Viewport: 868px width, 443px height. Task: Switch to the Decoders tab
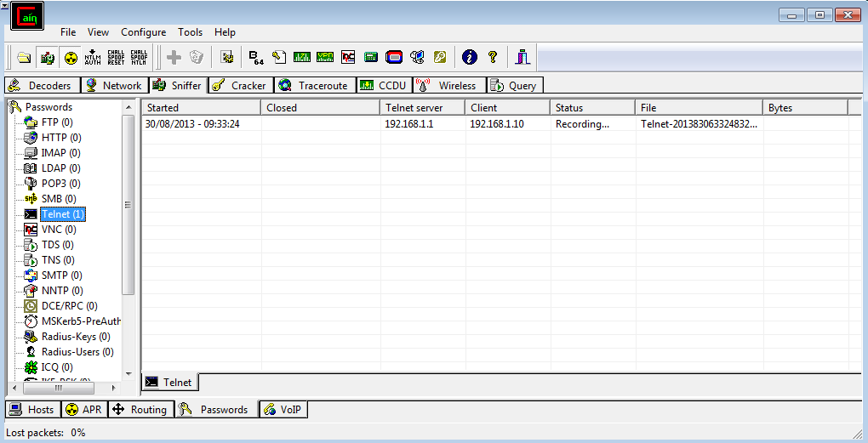[42, 85]
